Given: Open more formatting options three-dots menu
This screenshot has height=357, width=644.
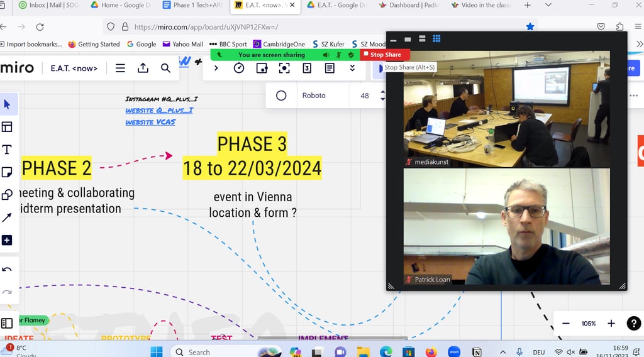Looking at the screenshot, I should (634, 96).
